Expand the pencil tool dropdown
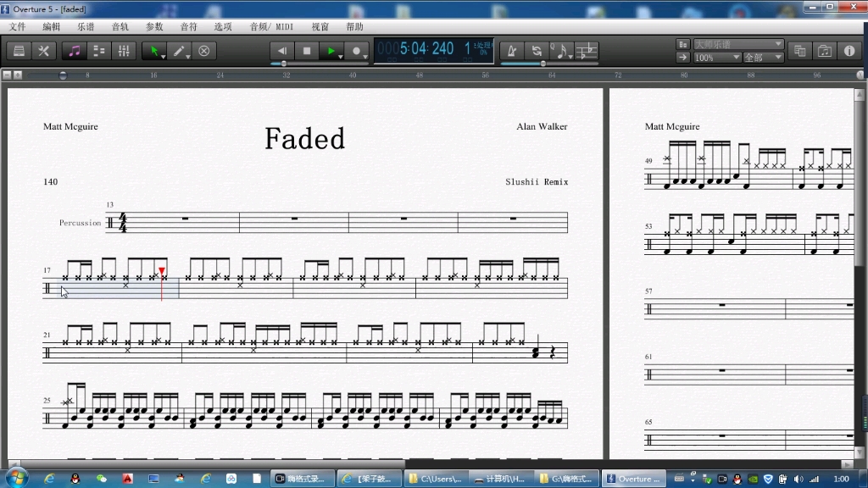The image size is (868, 488). (189, 57)
